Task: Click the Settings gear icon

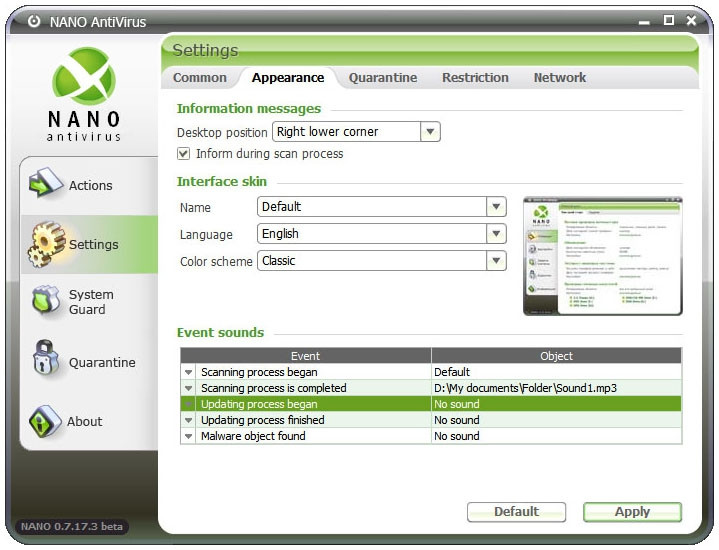Action: coord(46,244)
